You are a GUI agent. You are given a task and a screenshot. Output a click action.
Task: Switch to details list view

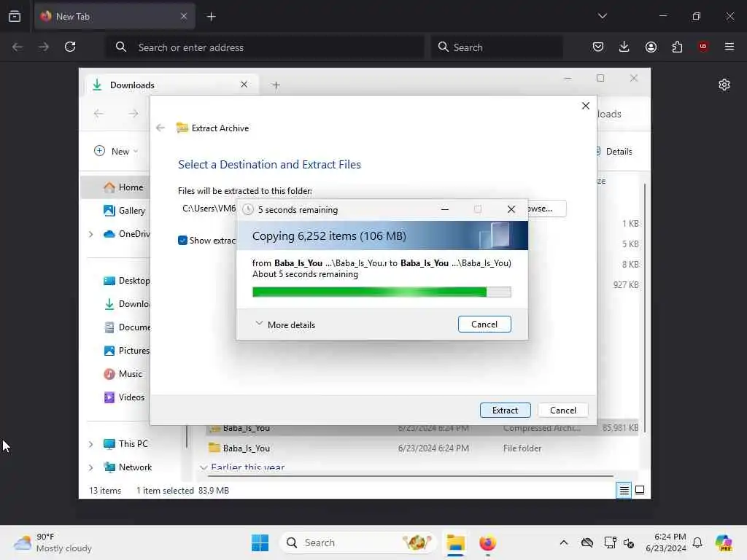pyautogui.click(x=624, y=490)
